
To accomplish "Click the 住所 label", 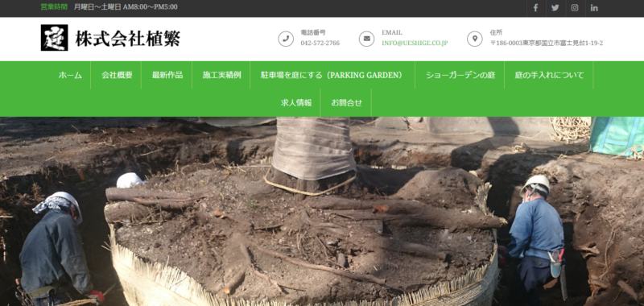I will coord(496,32).
